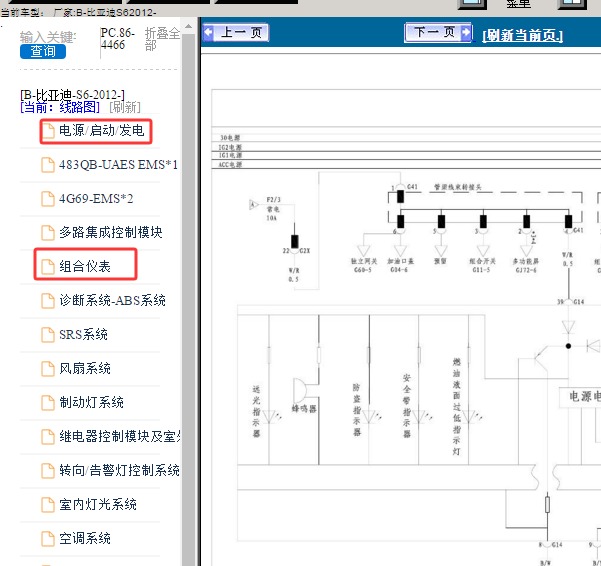Open the 制动灯系统 item
The height and width of the screenshot is (566, 601).
click(x=91, y=402)
